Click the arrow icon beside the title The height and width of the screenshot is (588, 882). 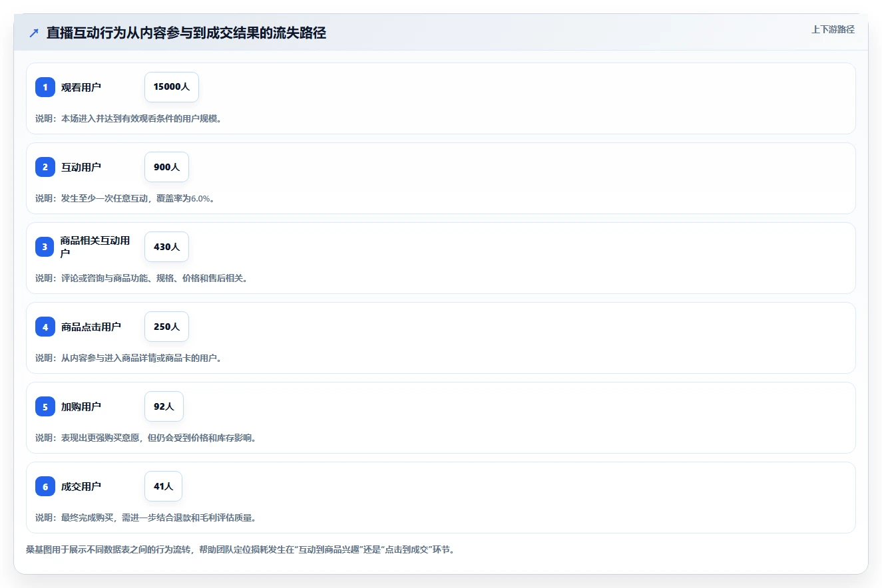pyautogui.click(x=34, y=33)
